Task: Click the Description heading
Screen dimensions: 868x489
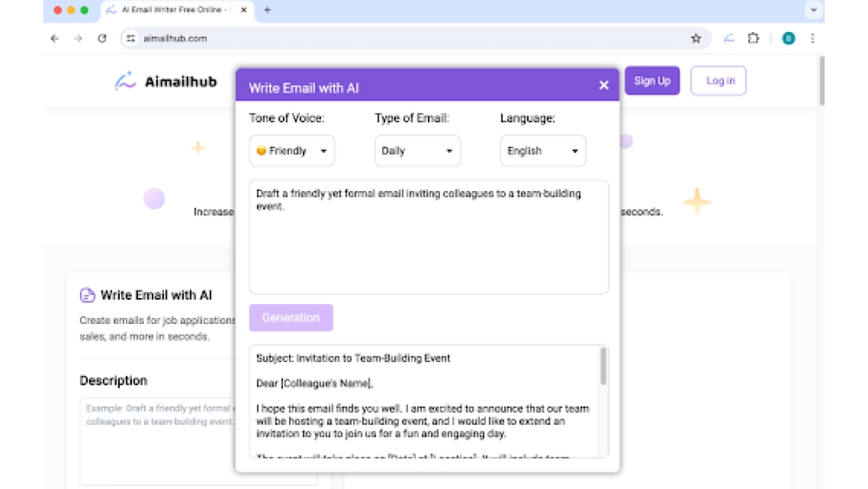Action: 114,380
